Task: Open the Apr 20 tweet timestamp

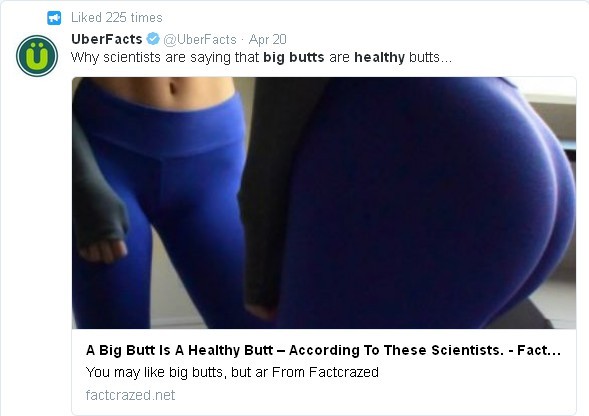Action: pos(267,39)
